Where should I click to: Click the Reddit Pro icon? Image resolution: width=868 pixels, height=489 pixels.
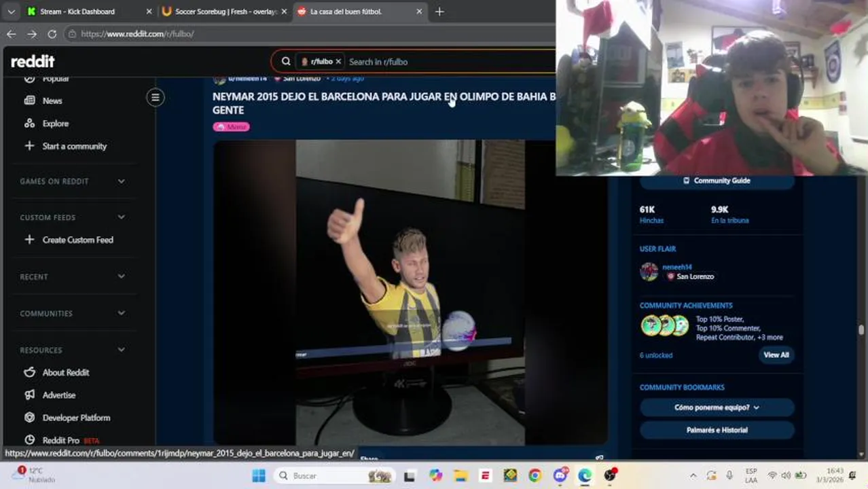29,440
